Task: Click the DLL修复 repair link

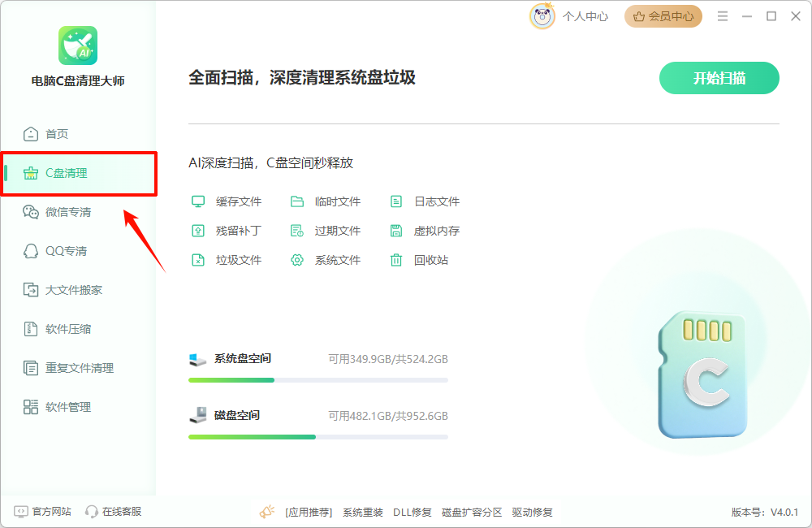Action: [x=412, y=513]
